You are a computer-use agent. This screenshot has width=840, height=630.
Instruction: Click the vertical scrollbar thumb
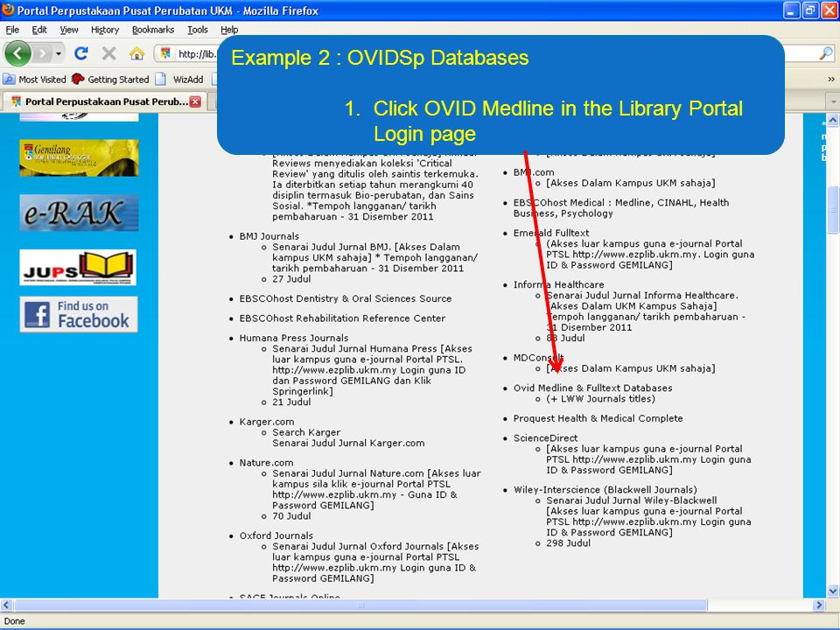click(833, 209)
